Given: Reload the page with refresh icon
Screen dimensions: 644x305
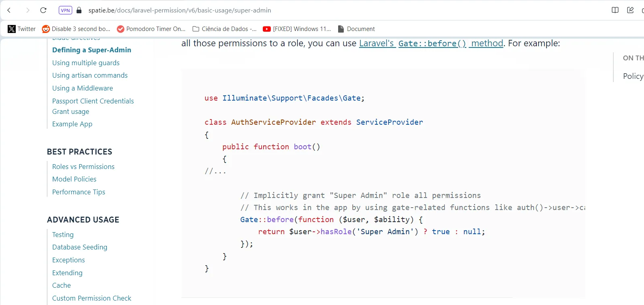Looking at the screenshot, I should tap(44, 10).
